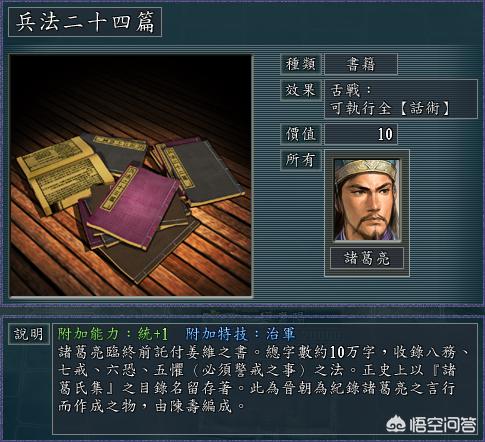Click the blue 附加特技:治軍 text

pos(240,334)
